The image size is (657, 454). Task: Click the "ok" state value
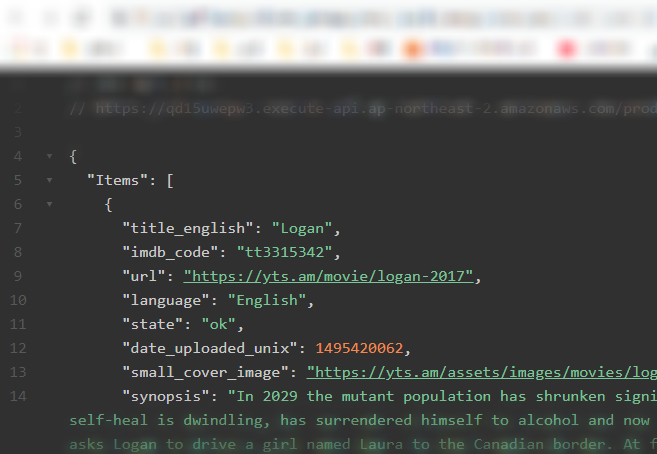(x=218, y=324)
